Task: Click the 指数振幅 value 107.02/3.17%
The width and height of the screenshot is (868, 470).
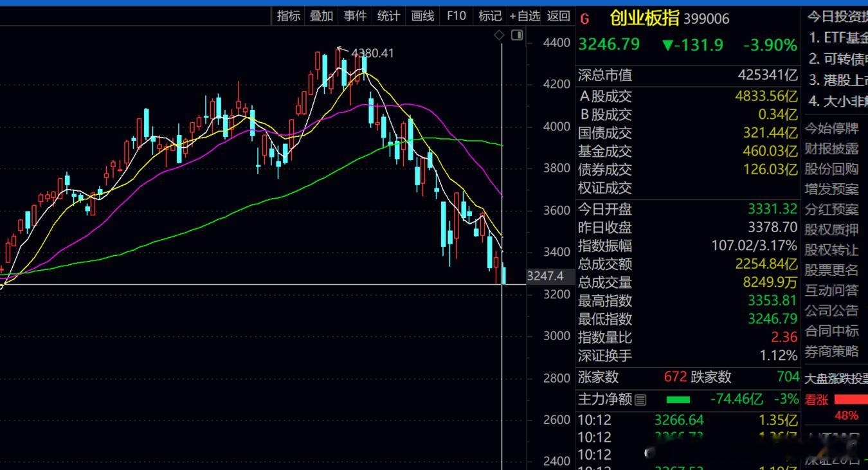Action: tap(754, 246)
